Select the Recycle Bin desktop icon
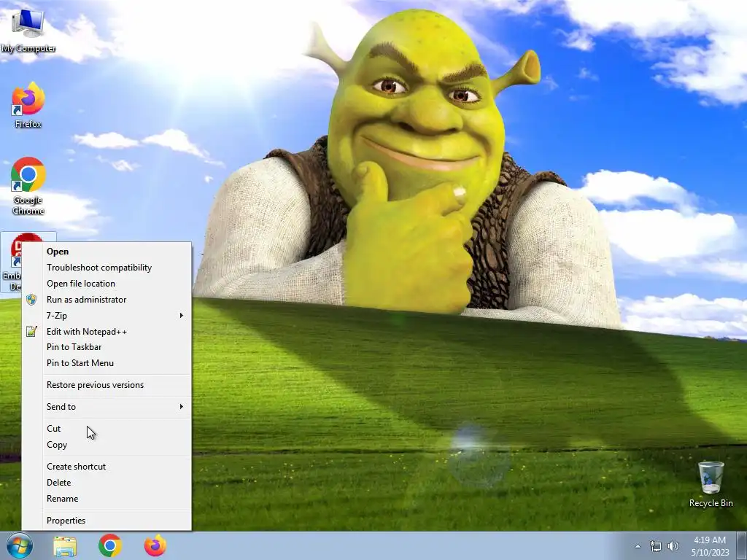Image resolution: width=747 pixels, height=560 pixels. (711, 484)
